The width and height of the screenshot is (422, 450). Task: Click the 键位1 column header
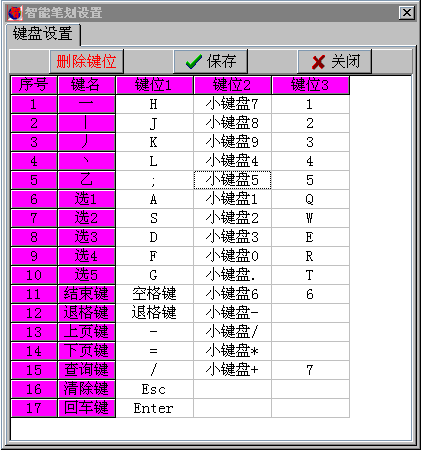pos(154,85)
